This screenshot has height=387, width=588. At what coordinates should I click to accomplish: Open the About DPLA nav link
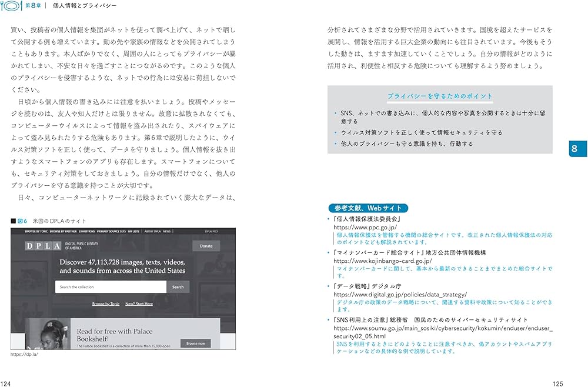[153, 231]
